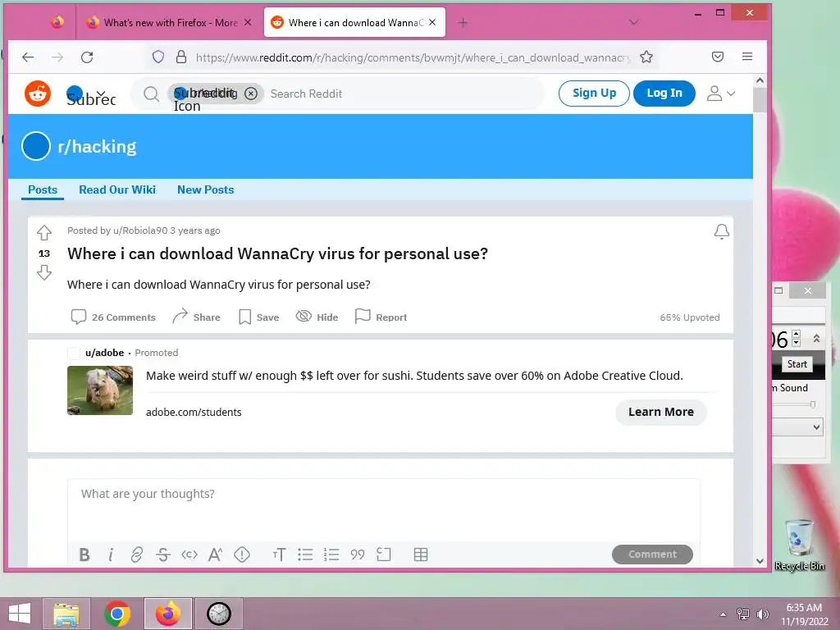Expand the Subreddit navigation dropdown

pyautogui.click(x=91, y=94)
